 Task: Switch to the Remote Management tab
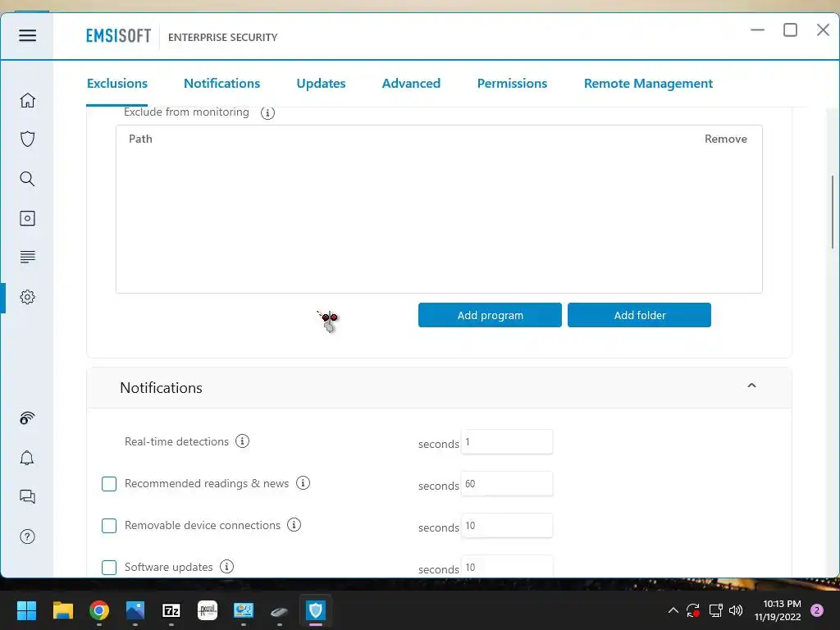[648, 84]
